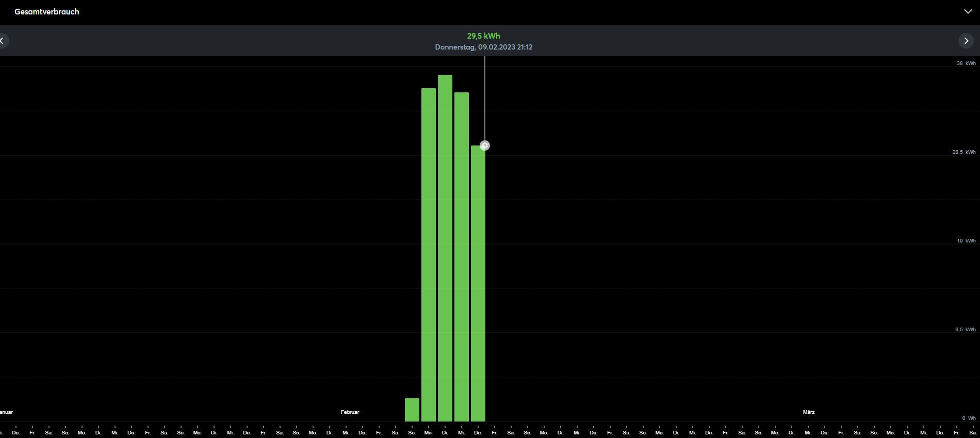The height and width of the screenshot is (438, 980).
Task: Select the Thursday consumption bar
Action: click(x=478, y=284)
